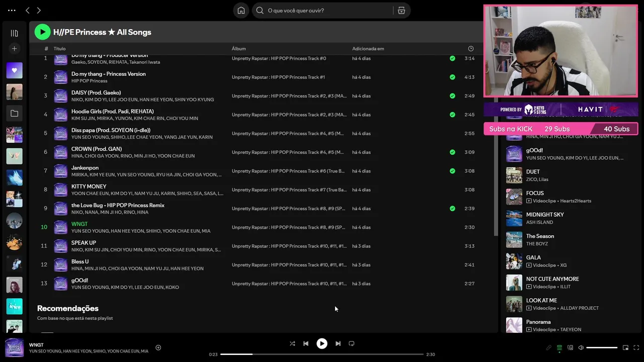
Task: Go back with the left arrow
Action: pos(28,11)
